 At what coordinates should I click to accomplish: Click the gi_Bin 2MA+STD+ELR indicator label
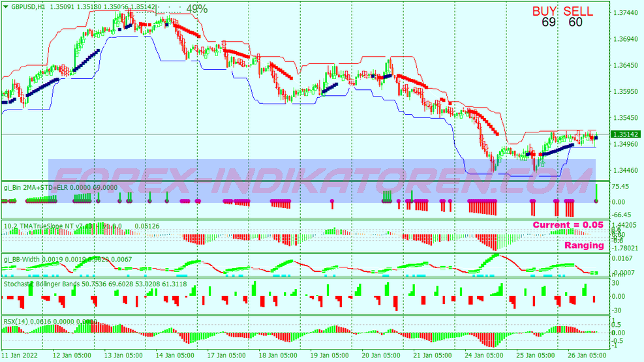60,187
